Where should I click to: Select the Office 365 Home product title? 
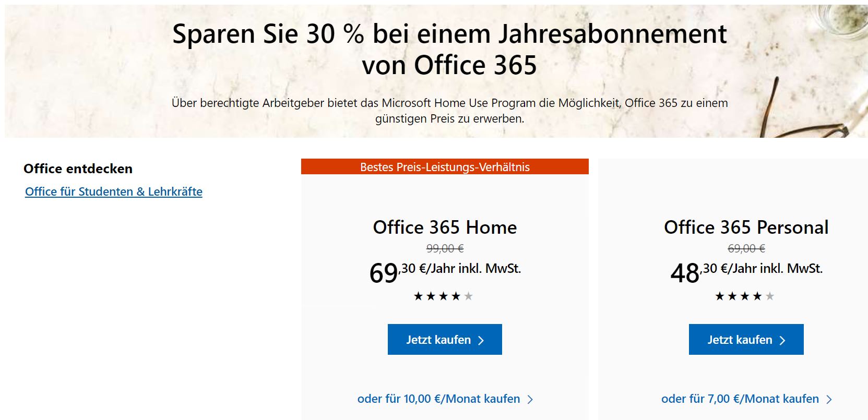pos(445,227)
